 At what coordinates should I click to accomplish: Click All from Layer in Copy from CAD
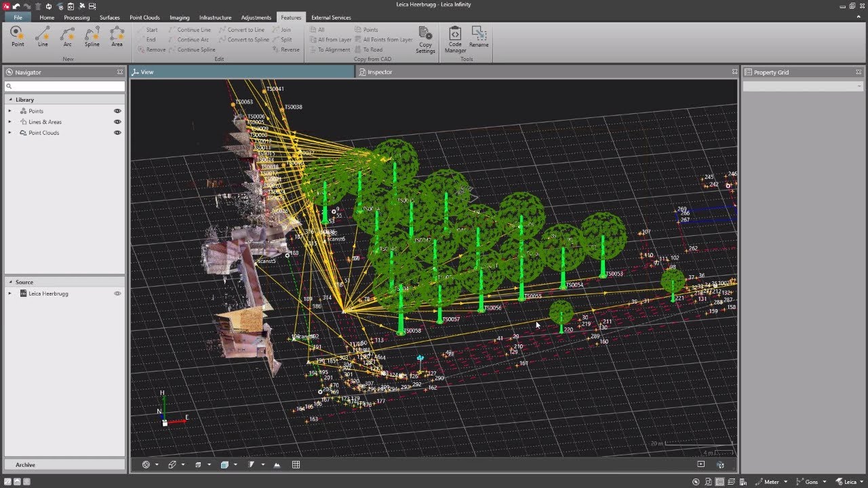[331, 40]
